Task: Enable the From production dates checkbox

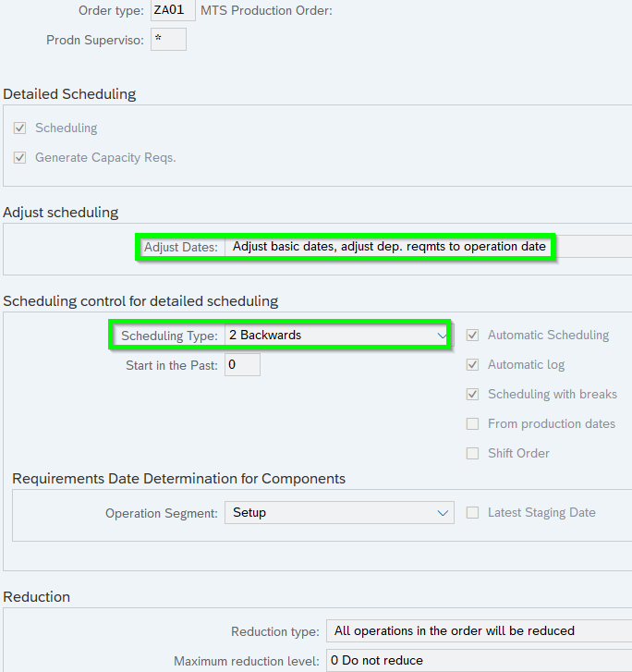Action: click(472, 423)
